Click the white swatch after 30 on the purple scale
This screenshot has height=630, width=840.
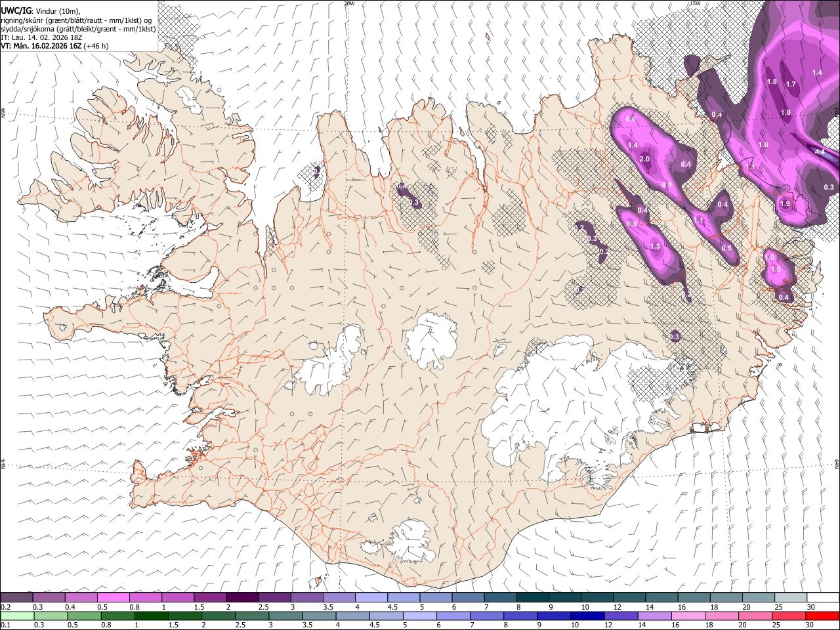click(x=823, y=597)
